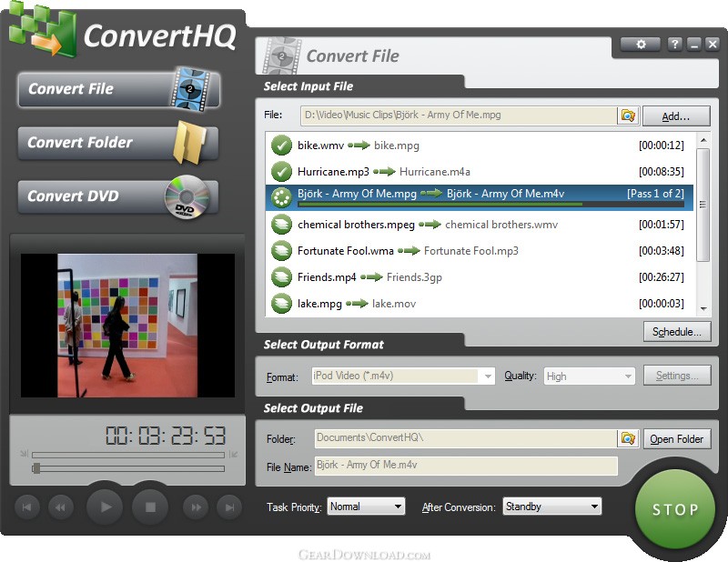728x562 pixels.
Task: Select bike.wmv filename in list
Action: point(320,146)
